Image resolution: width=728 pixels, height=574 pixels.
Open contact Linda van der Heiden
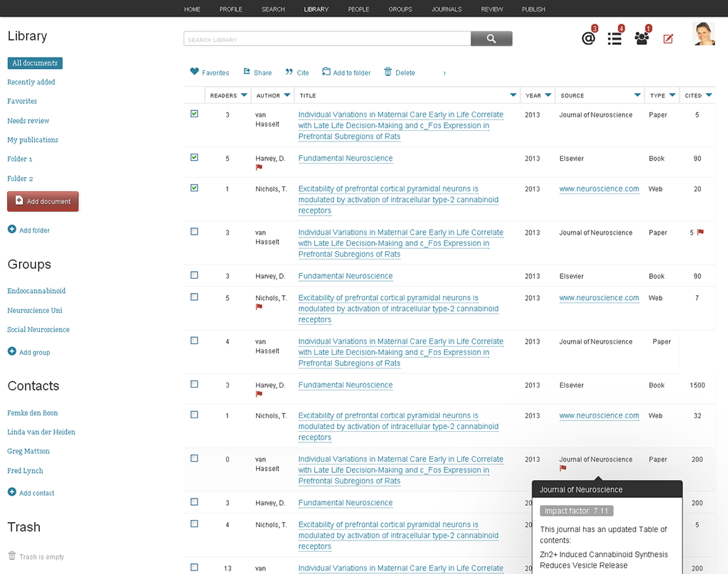point(41,432)
